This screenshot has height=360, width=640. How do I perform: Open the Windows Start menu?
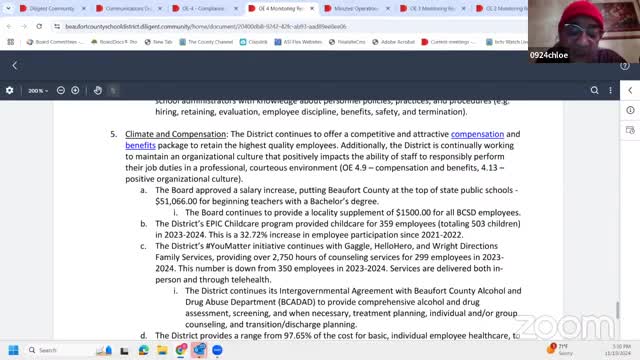coord(13,350)
